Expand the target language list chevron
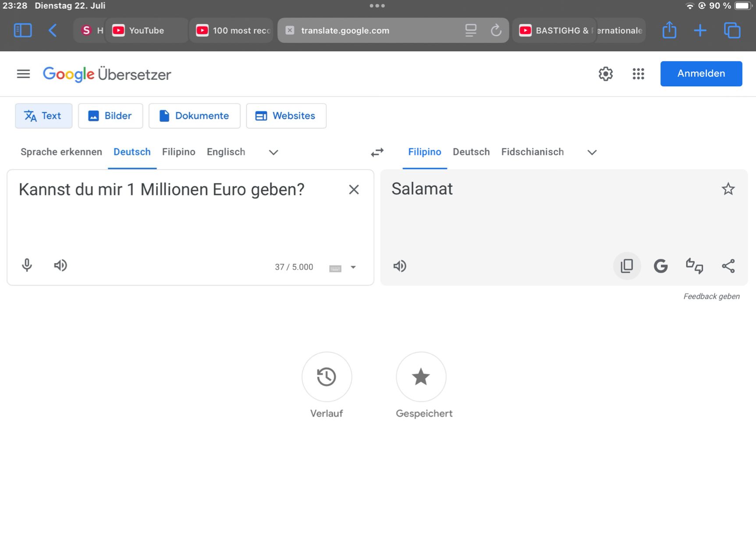 [592, 152]
